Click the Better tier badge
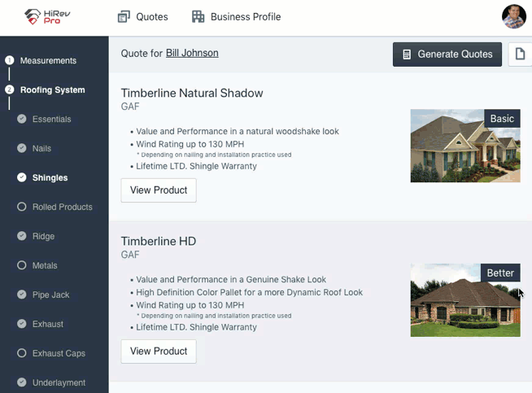 [500, 273]
